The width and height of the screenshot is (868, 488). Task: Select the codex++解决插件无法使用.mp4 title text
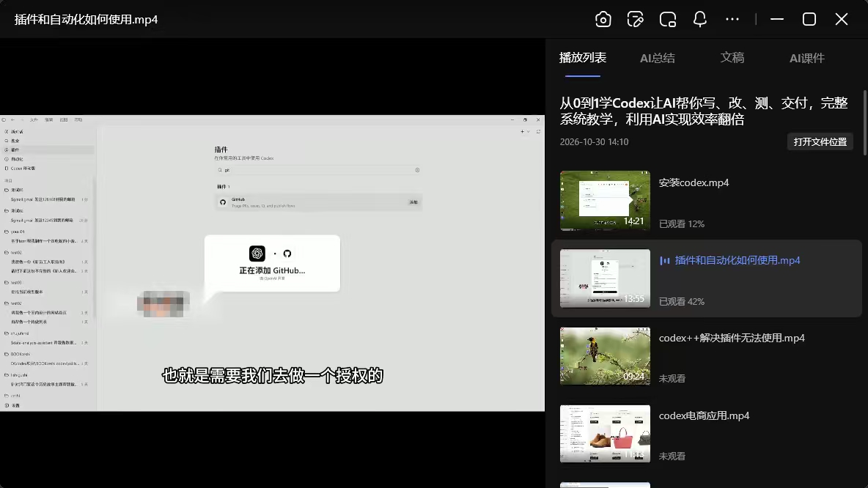tap(732, 338)
